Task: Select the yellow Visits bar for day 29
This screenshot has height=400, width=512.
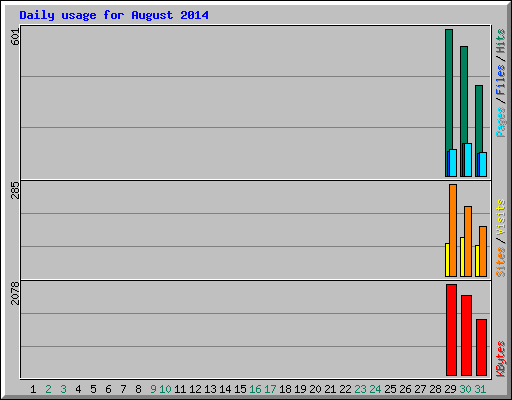Action: click(x=447, y=260)
